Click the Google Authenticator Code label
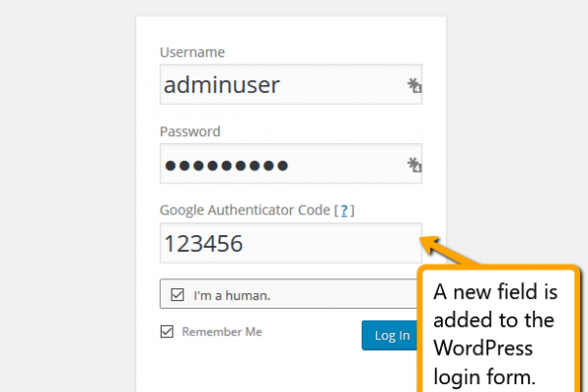Image resolution: width=588 pixels, height=392 pixels. pyautogui.click(x=245, y=211)
